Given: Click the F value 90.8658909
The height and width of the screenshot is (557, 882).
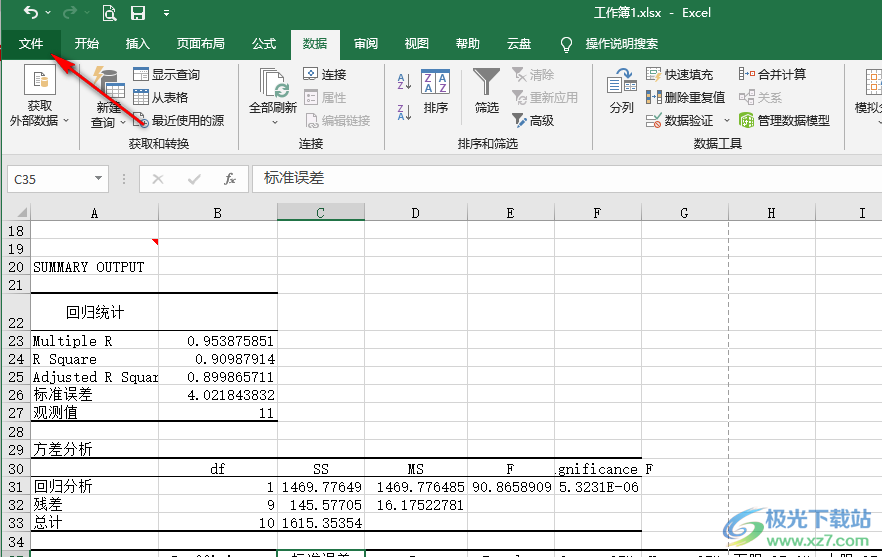Looking at the screenshot, I should (x=511, y=487).
